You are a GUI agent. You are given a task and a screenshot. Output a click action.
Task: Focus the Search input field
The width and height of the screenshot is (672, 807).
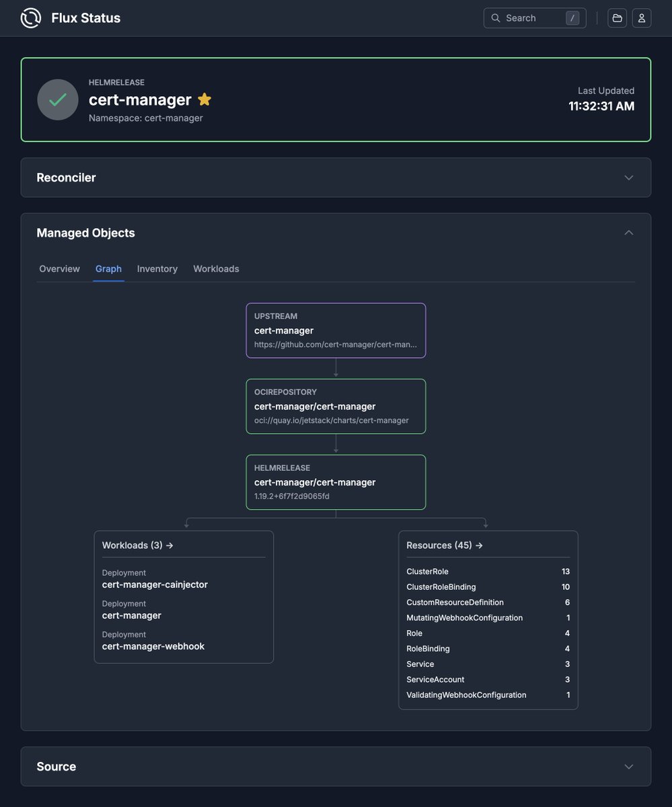pyautogui.click(x=535, y=18)
